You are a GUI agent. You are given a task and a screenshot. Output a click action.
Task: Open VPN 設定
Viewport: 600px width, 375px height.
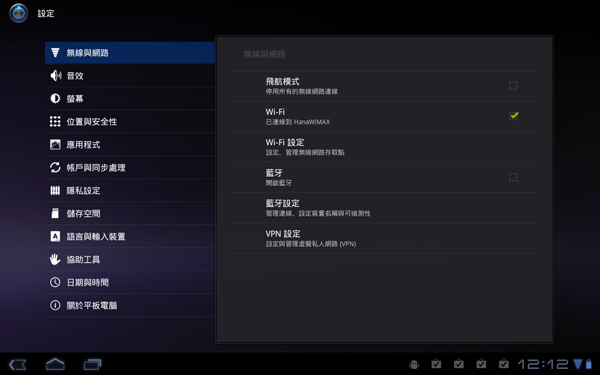click(384, 238)
